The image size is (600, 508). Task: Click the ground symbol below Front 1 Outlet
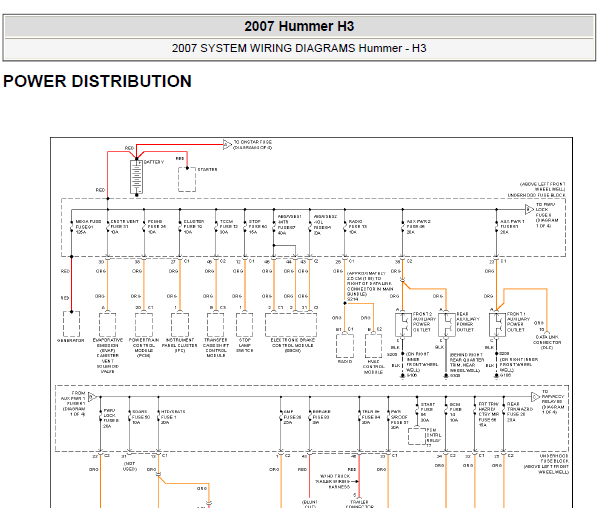click(497, 376)
